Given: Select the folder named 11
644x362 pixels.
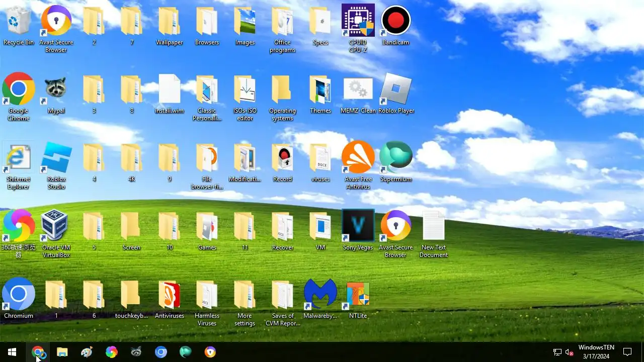Looking at the screenshot, I should click(x=245, y=231).
